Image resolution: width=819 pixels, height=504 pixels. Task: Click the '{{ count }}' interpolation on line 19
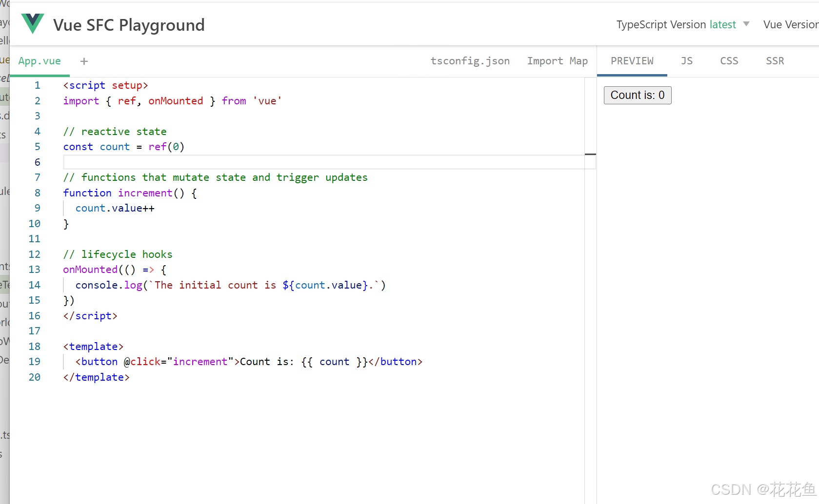coord(334,362)
